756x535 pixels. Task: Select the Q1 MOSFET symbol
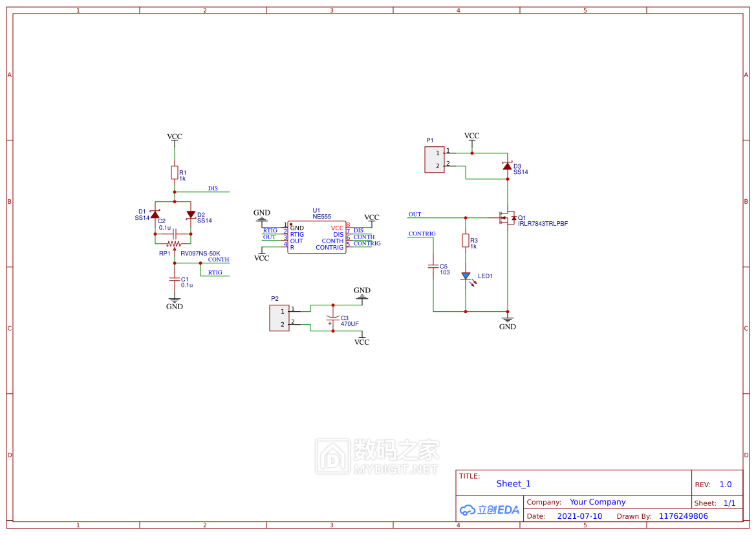[507, 218]
